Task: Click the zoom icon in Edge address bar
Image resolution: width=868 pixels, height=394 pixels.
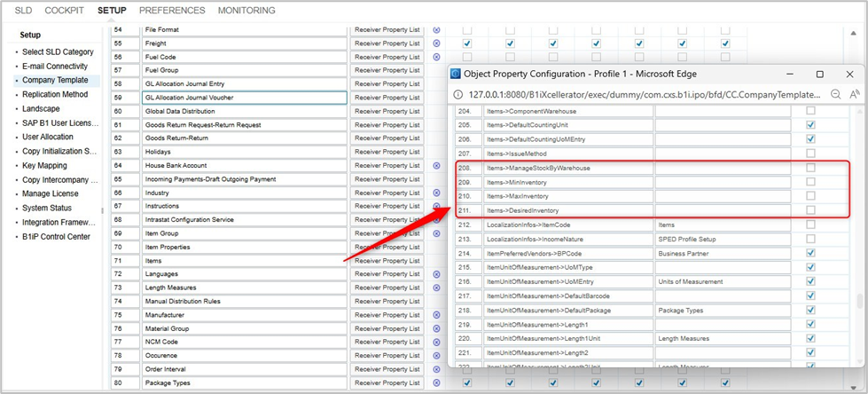Action: (836, 94)
